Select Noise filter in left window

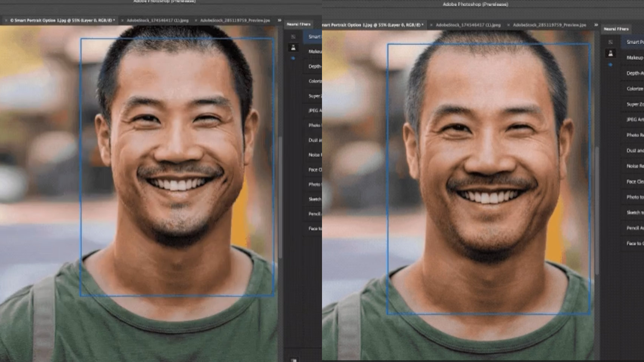click(x=315, y=155)
